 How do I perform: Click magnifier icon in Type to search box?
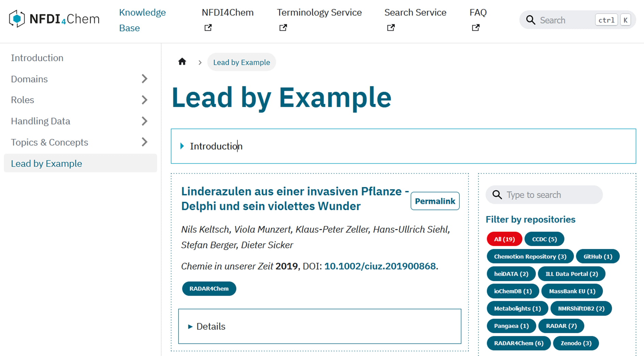(497, 195)
